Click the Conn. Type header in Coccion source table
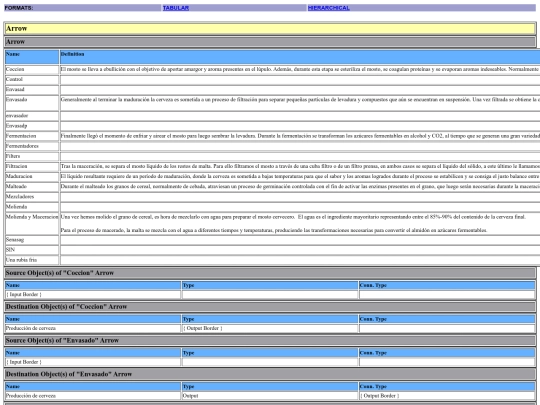Screen dimensions: 540x405 pyautogui.click(x=447, y=285)
